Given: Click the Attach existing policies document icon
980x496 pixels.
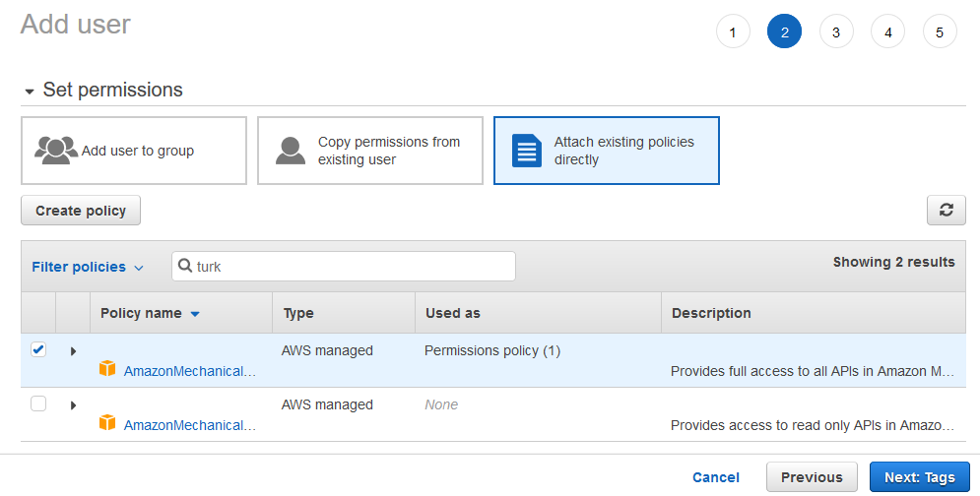Looking at the screenshot, I should tap(527, 151).
